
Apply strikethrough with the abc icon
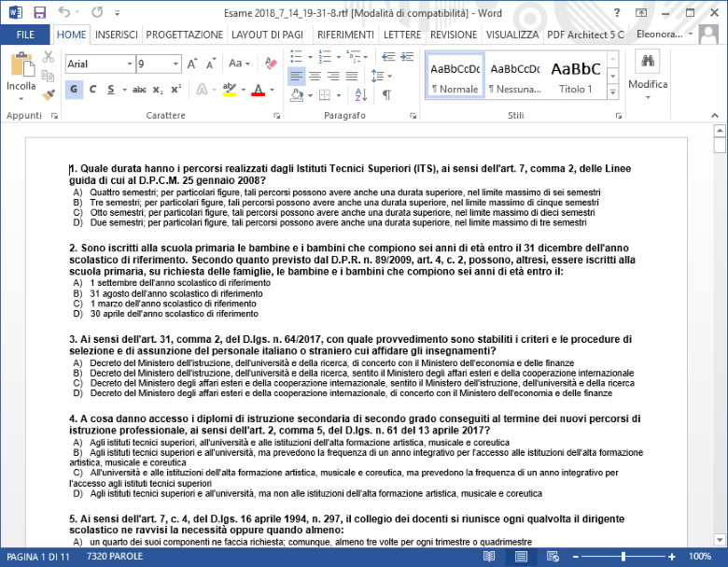point(140,90)
